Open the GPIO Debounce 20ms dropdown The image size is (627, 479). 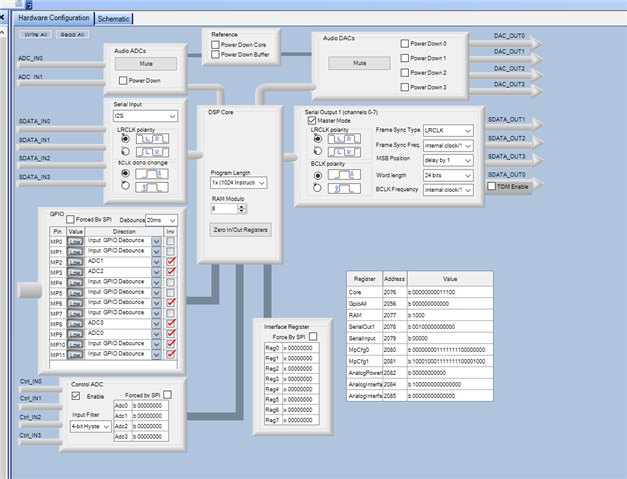[162, 220]
